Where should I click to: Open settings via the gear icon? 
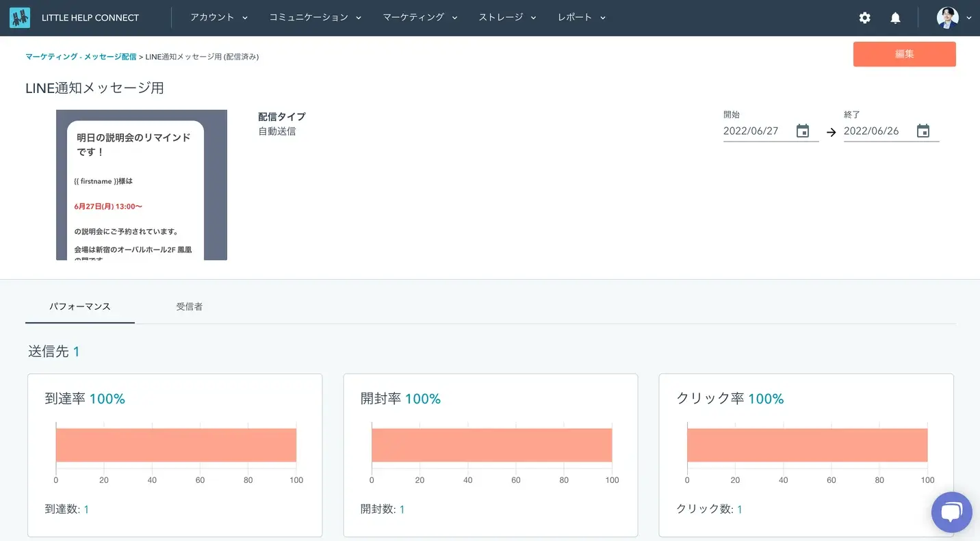[x=864, y=18]
